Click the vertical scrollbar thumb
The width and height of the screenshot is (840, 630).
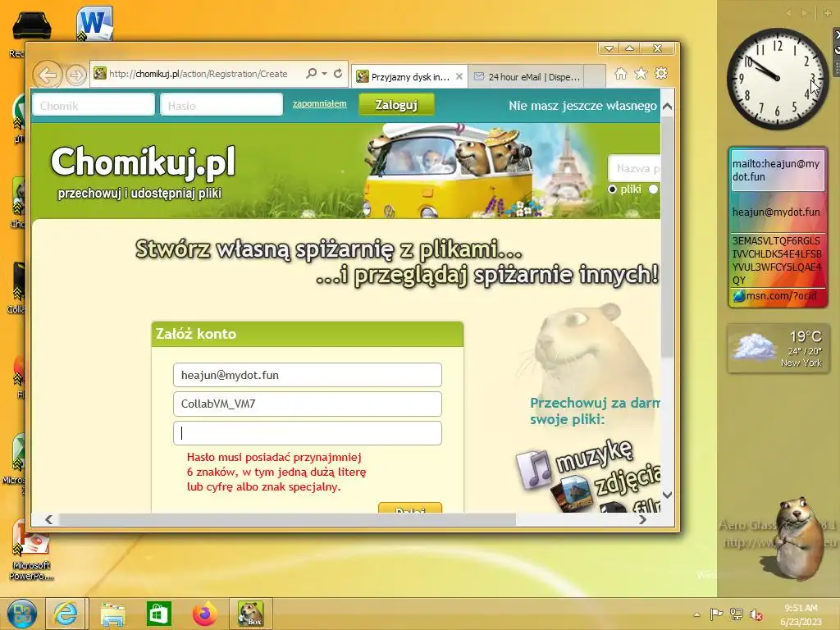pyautogui.click(x=667, y=235)
